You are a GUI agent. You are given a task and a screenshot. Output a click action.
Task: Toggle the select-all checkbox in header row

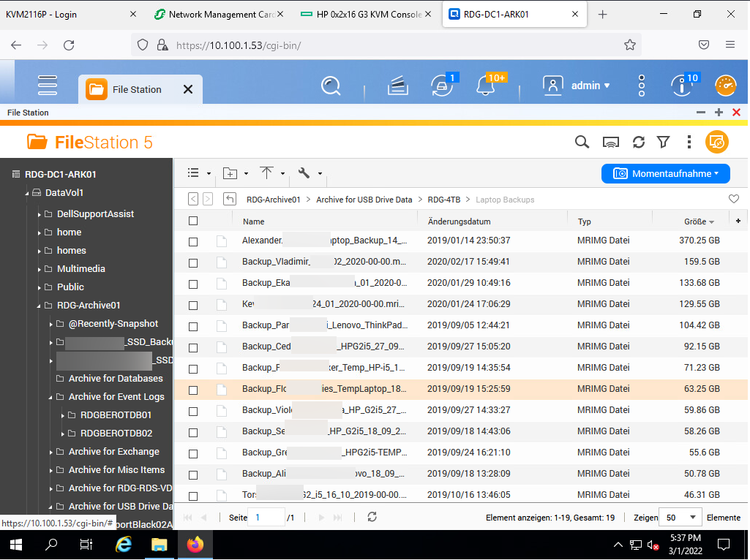pyautogui.click(x=193, y=221)
